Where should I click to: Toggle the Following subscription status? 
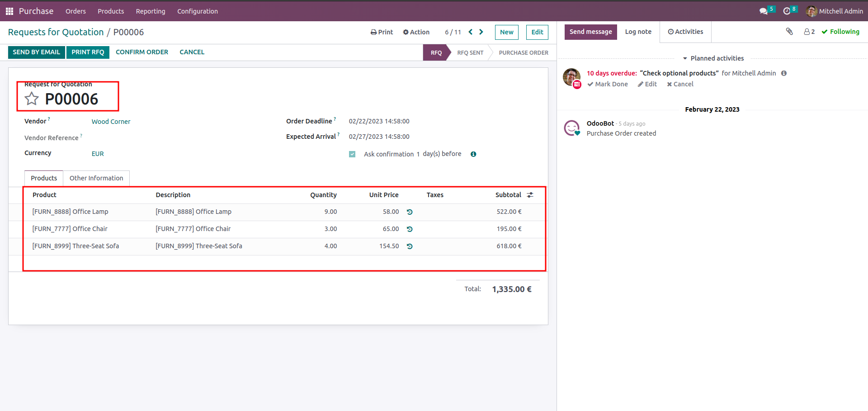coord(840,32)
